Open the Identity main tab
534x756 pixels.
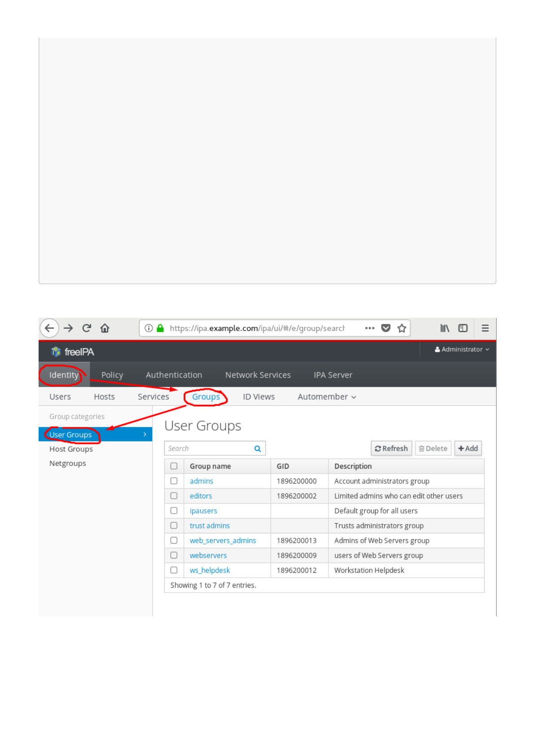tap(64, 375)
